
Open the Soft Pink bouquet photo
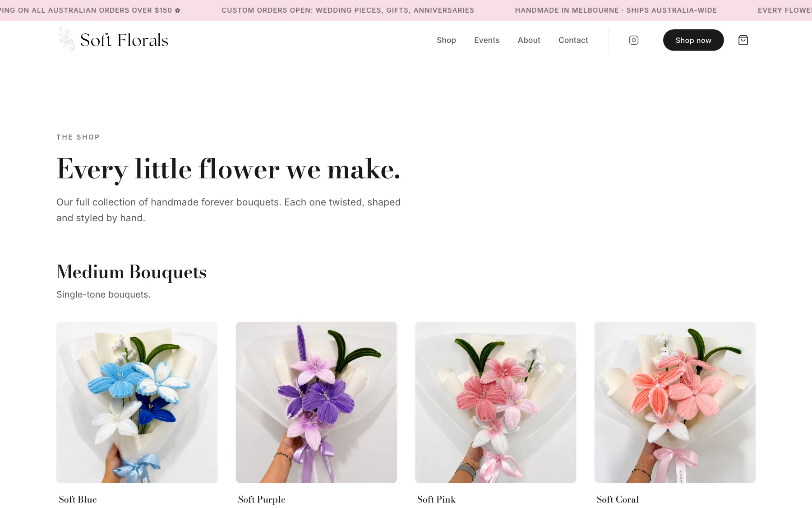495,402
